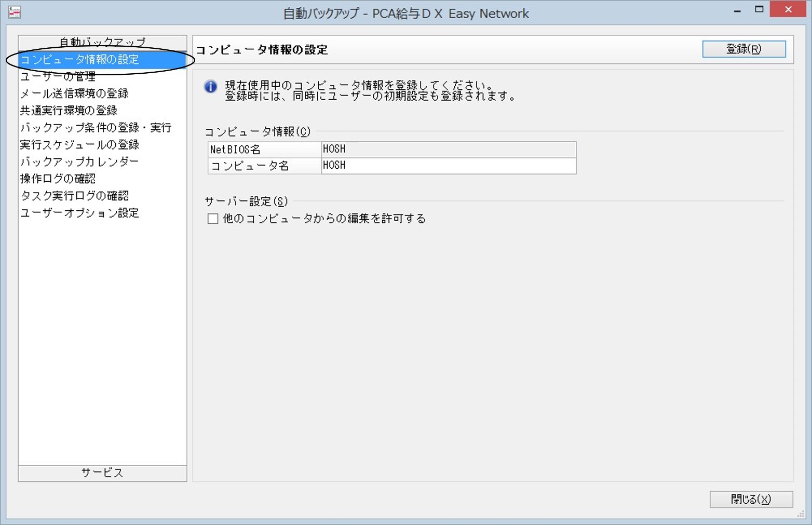The height and width of the screenshot is (525, 812).
Task: Click the 登録(R) button
Action: tap(743, 49)
